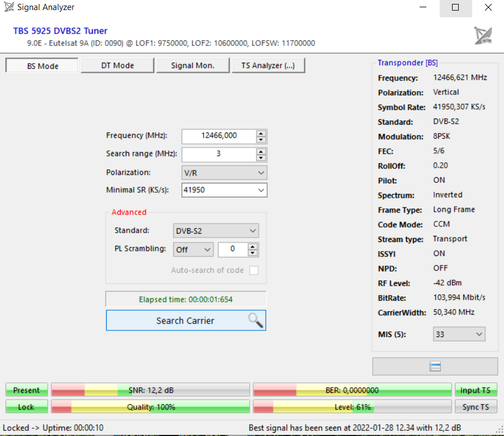504x436 pixels.
Task: Click the Spectrum value Inverted
Action: (448, 195)
